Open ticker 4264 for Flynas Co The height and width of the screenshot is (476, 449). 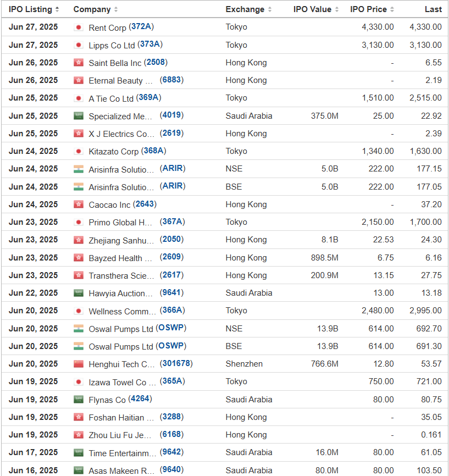click(140, 398)
